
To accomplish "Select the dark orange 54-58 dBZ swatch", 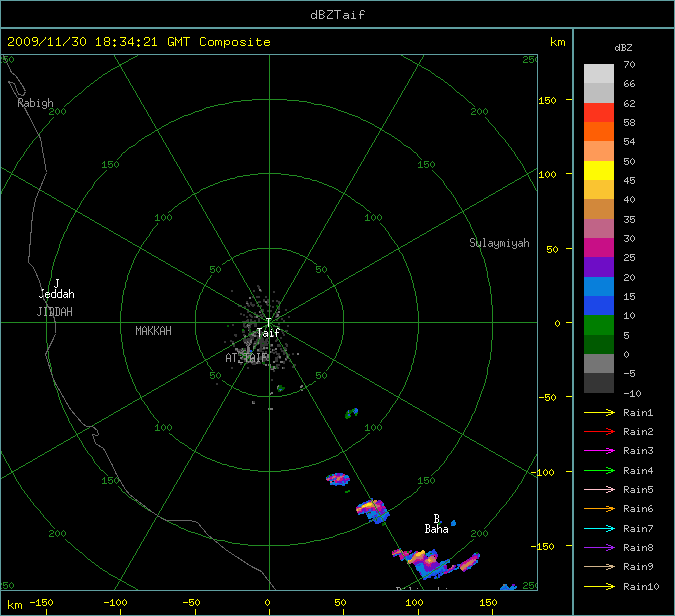I will coord(599,131).
